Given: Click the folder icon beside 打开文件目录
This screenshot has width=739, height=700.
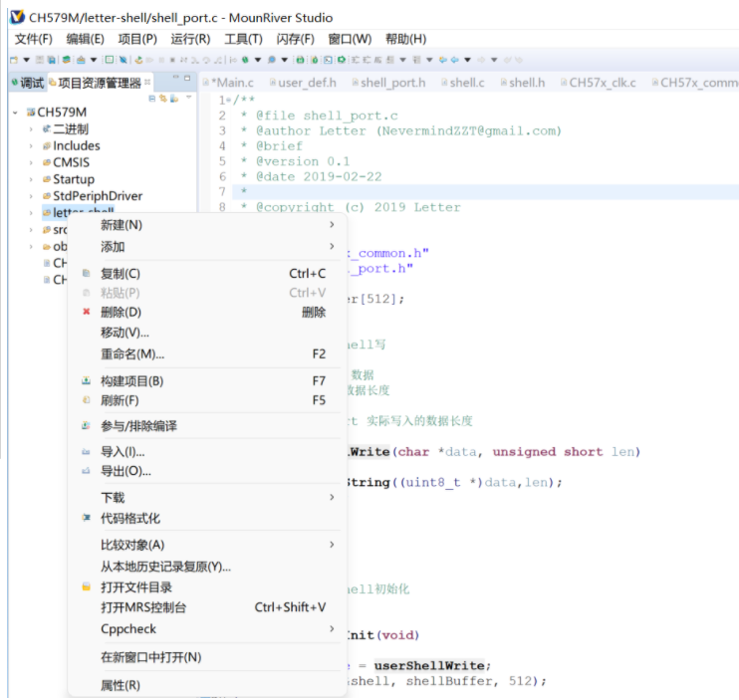Looking at the screenshot, I should click(87, 586).
